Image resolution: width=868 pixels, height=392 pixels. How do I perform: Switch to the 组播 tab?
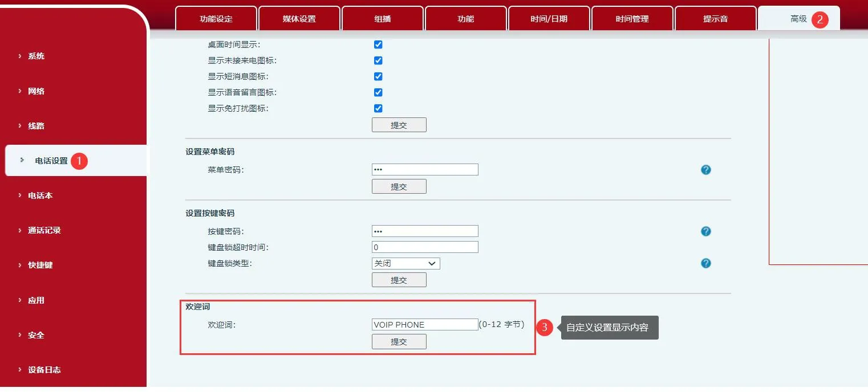382,18
